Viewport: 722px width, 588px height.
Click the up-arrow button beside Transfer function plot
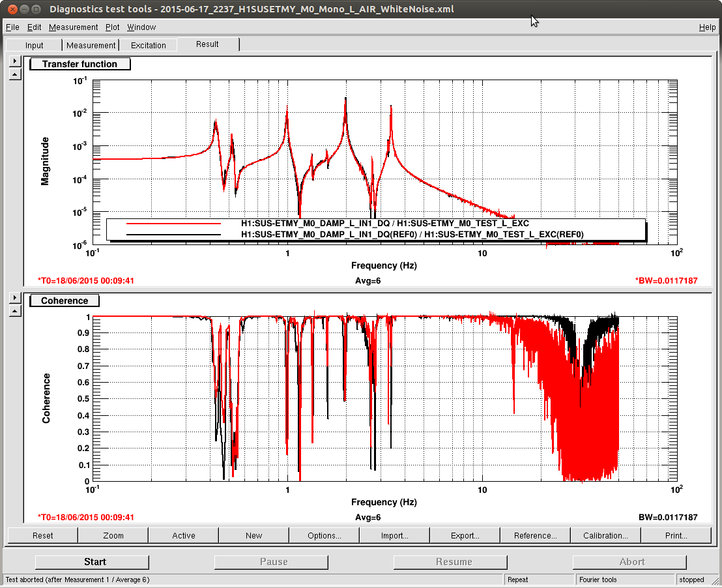(x=15, y=74)
